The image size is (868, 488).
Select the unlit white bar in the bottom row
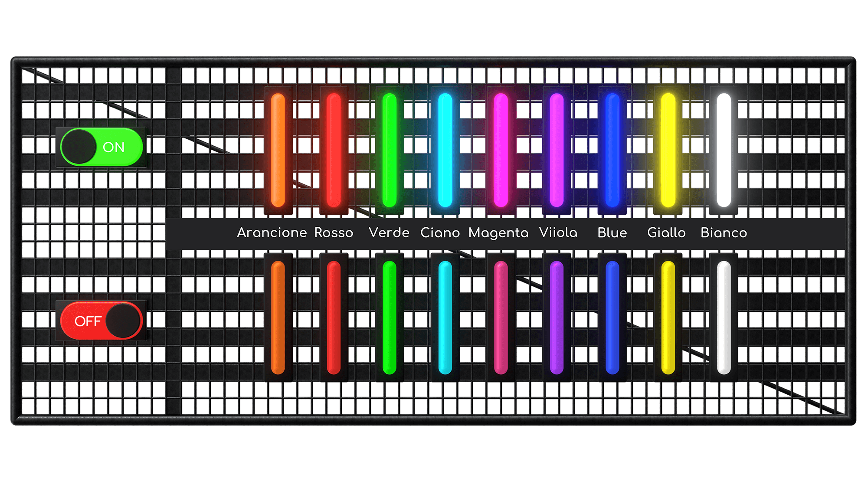(x=724, y=318)
